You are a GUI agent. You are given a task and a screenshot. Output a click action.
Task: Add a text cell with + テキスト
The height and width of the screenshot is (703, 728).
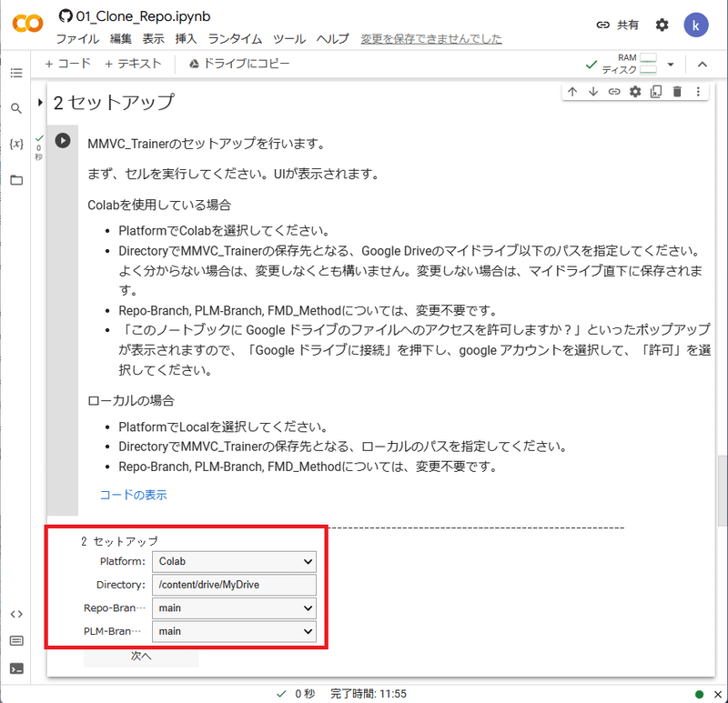coord(133,64)
